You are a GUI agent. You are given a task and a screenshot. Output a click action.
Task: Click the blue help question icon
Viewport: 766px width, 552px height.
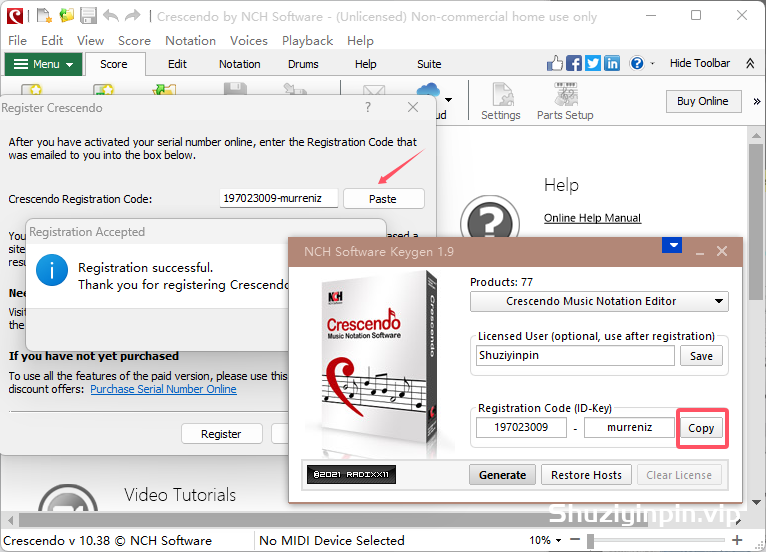637,63
